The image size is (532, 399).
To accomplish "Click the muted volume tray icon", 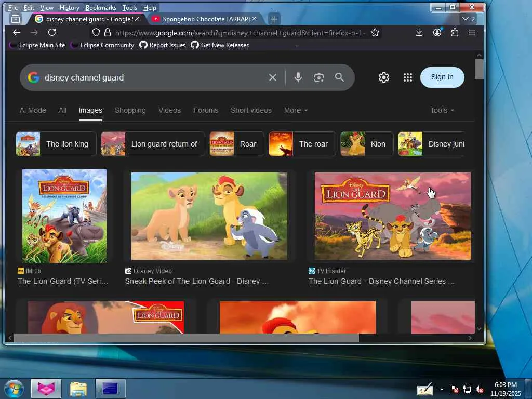I will tap(480, 390).
